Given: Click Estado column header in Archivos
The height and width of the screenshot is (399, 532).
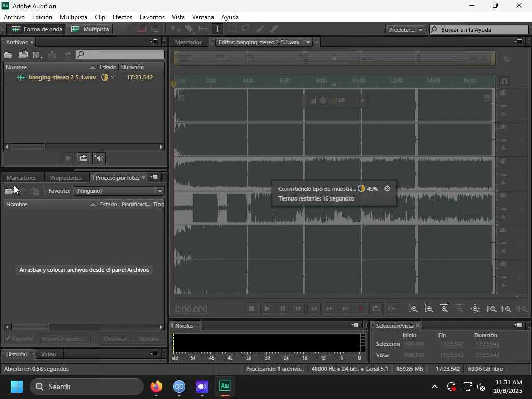Looking at the screenshot, I should pyautogui.click(x=108, y=67).
